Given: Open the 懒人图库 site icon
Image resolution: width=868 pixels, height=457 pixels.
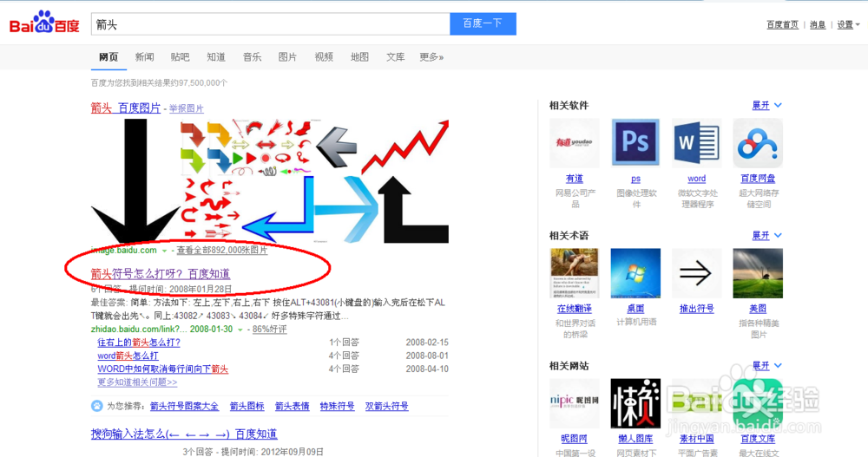Looking at the screenshot, I should pyautogui.click(x=635, y=403).
